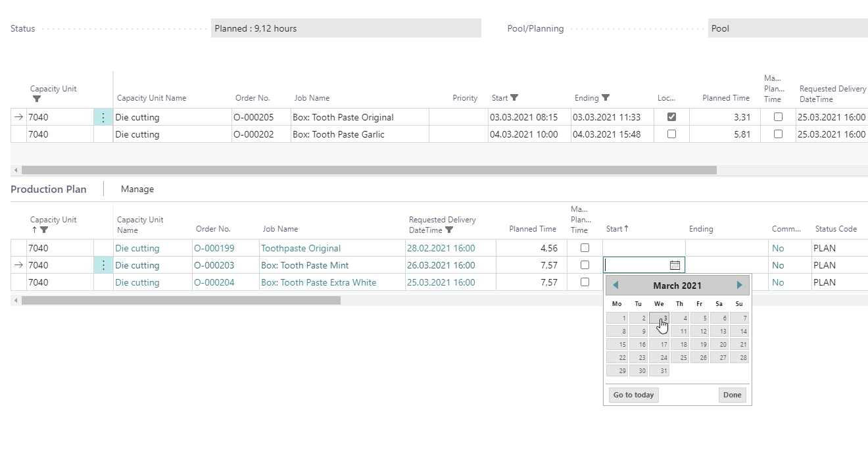Click the Start column filter icon in top grid
The image size is (868, 454).
514,97
